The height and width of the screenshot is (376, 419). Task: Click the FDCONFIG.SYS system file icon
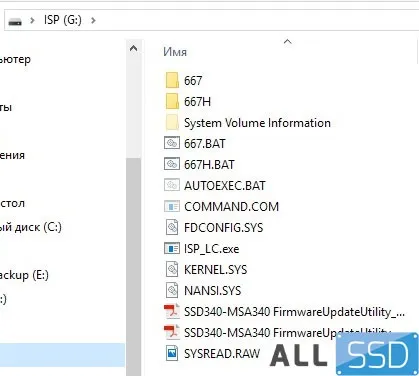(172, 227)
